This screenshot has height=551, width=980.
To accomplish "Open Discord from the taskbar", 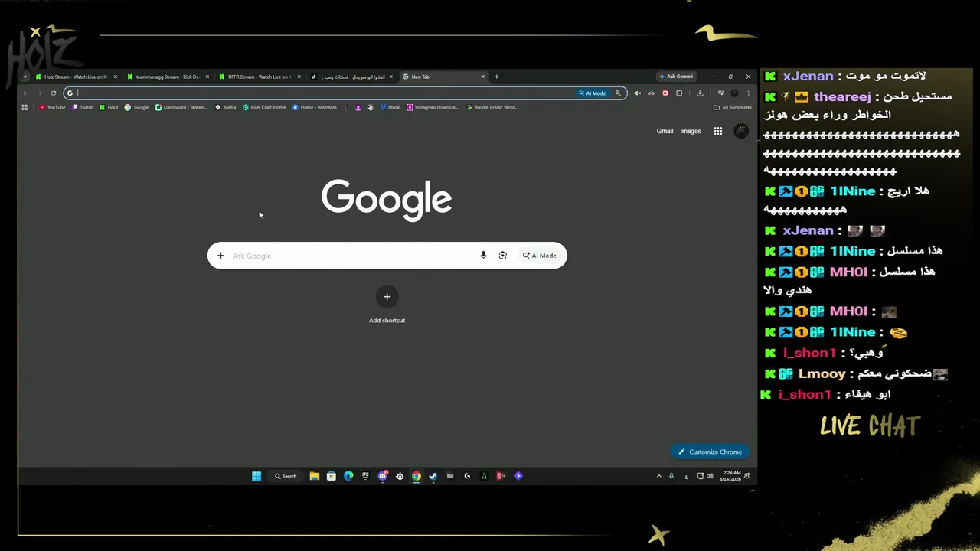I will [383, 476].
